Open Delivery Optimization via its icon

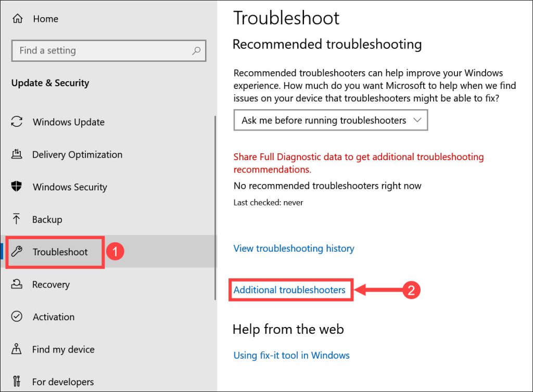click(17, 154)
